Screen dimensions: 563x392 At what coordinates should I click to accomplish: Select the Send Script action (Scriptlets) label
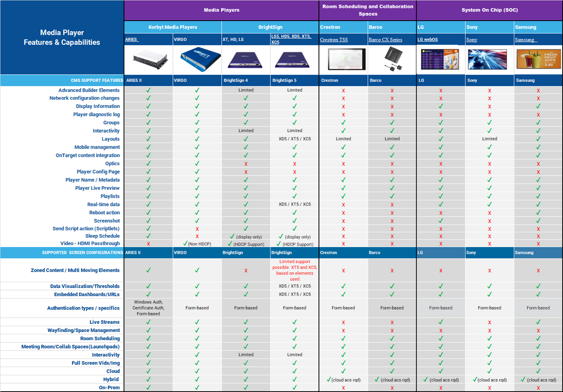click(86, 229)
